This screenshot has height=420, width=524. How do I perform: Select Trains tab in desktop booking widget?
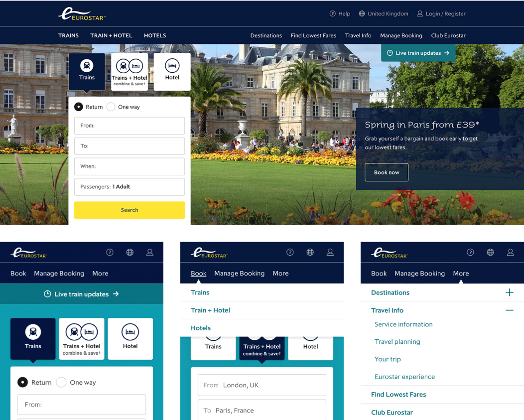point(87,71)
